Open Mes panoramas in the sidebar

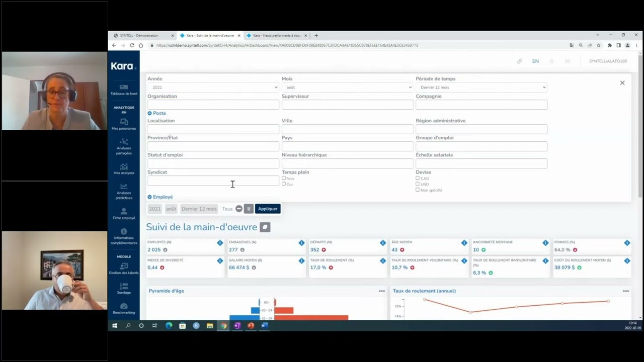124,124
